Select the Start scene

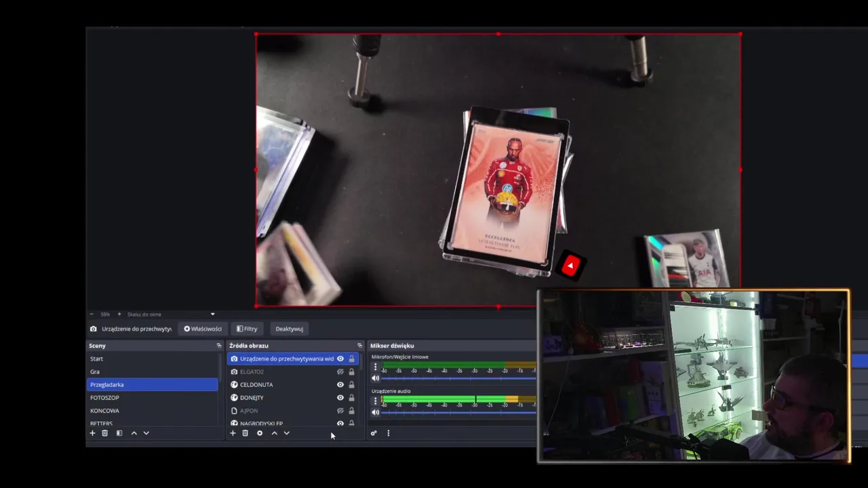tap(153, 359)
